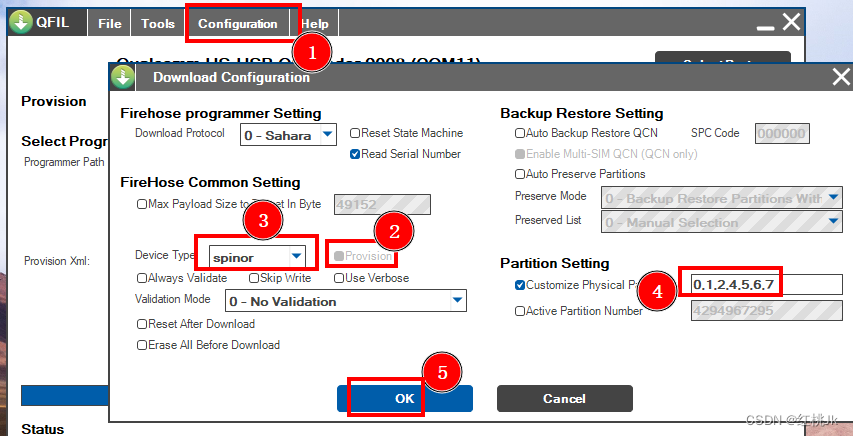This screenshot has width=853, height=436.
Task: Enable Skip Write checkbox
Action: click(254, 278)
